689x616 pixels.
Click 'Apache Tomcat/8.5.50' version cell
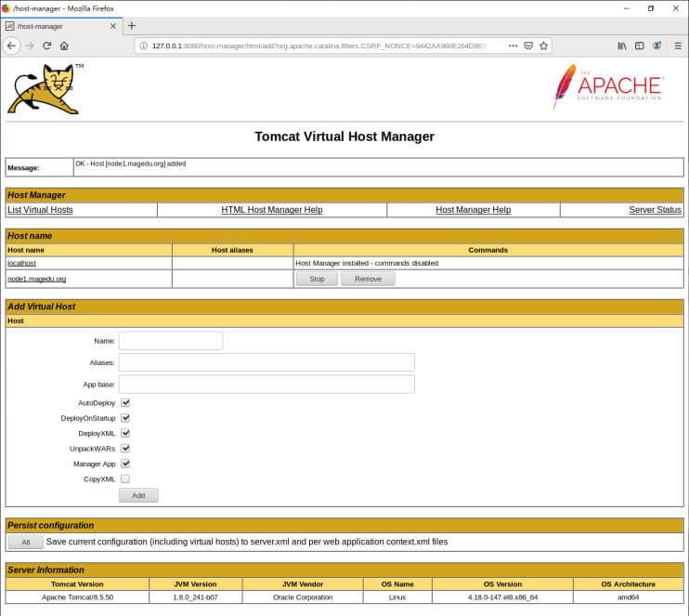point(77,597)
